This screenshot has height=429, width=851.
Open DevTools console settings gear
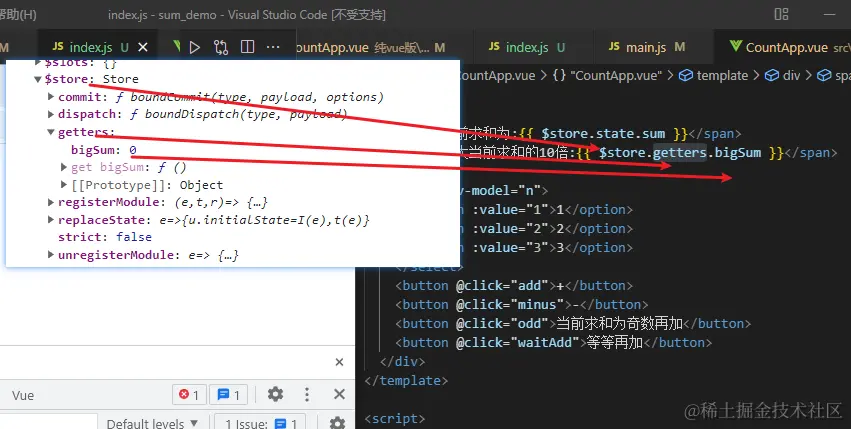[275, 394]
